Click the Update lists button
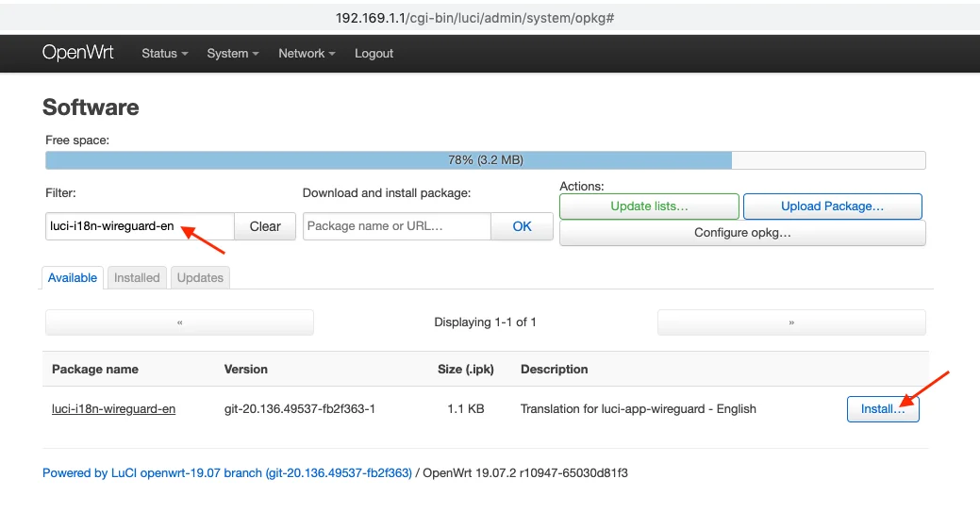 [x=649, y=206]
